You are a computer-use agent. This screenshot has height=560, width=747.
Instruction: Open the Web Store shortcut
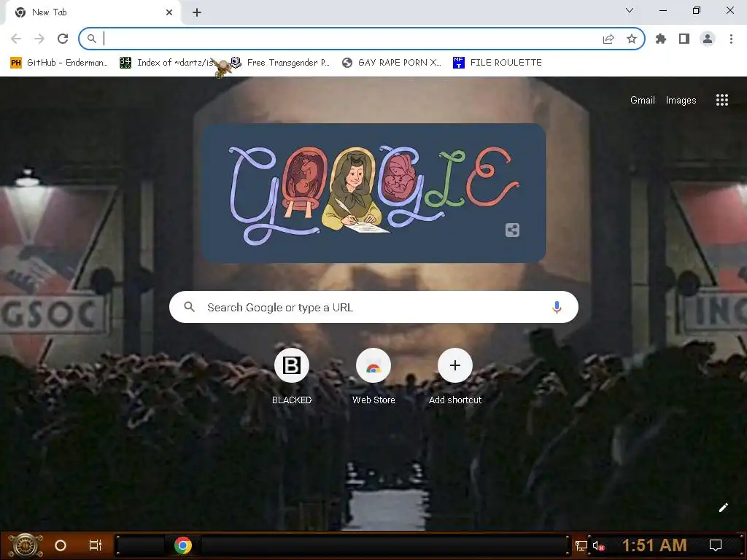pos(373,376)
